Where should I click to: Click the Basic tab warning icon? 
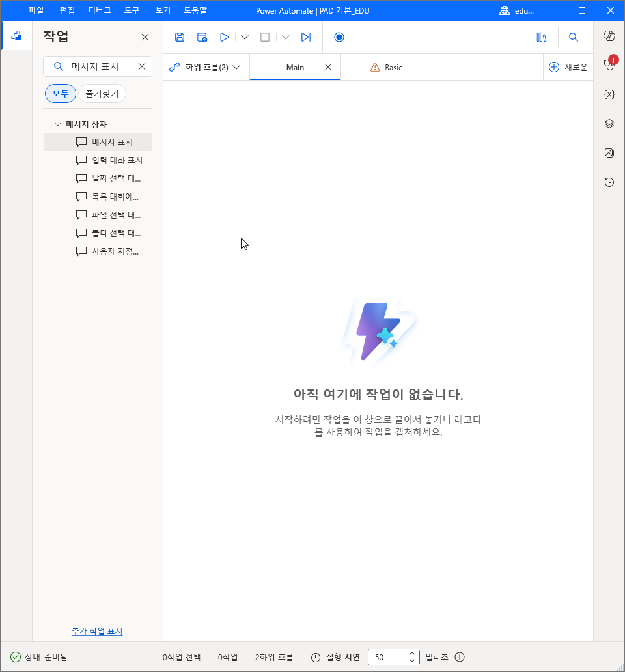click(x=375, y=67)
